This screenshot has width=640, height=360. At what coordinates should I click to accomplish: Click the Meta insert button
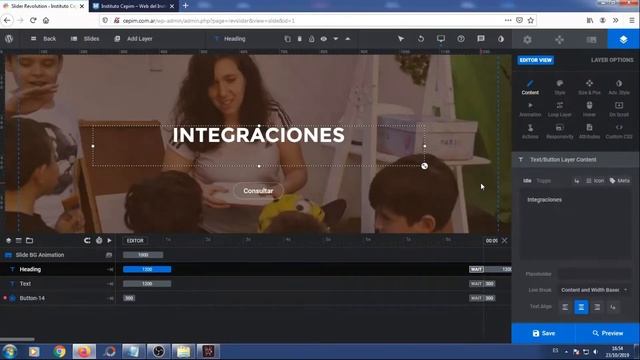[x=620, y=180]
